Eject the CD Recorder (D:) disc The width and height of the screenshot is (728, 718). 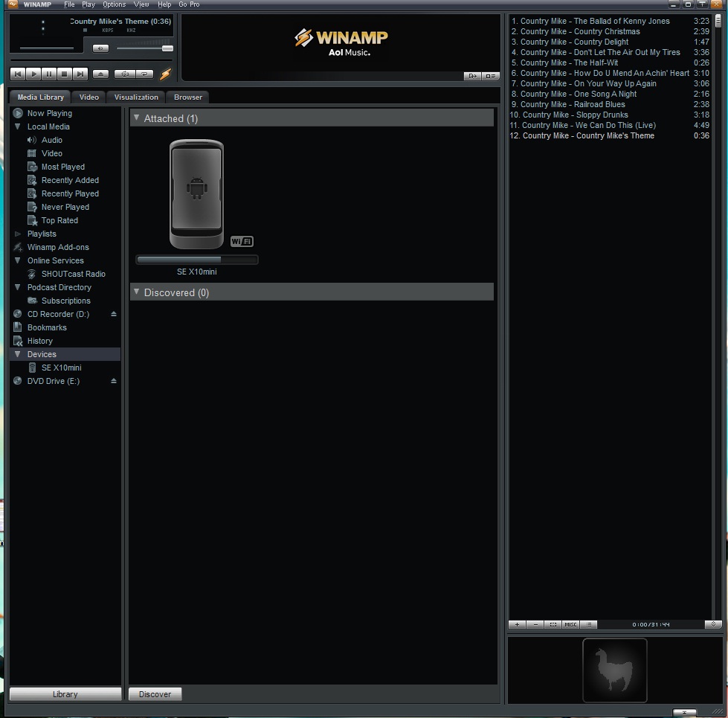114,314
